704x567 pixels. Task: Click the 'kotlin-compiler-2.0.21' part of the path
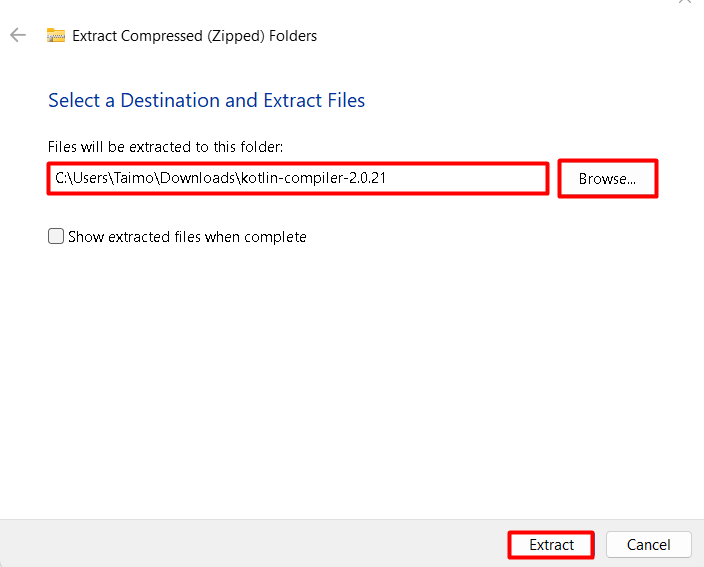coord(313,178)
